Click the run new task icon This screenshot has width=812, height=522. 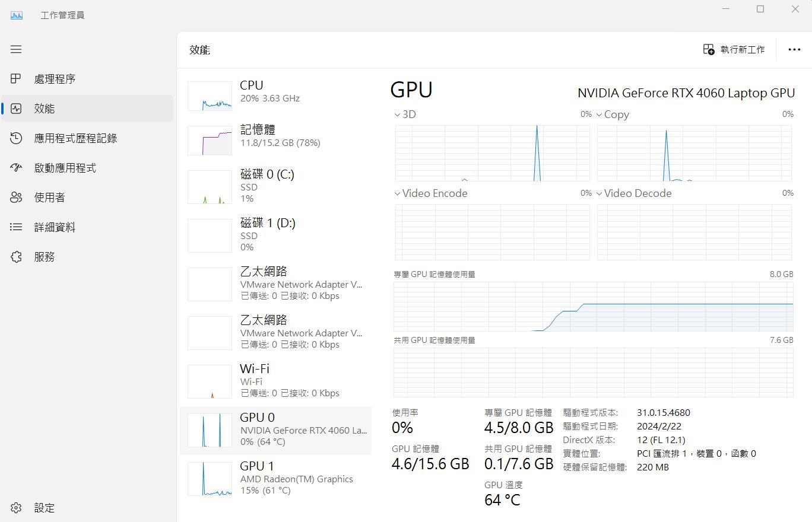[709, 49]
